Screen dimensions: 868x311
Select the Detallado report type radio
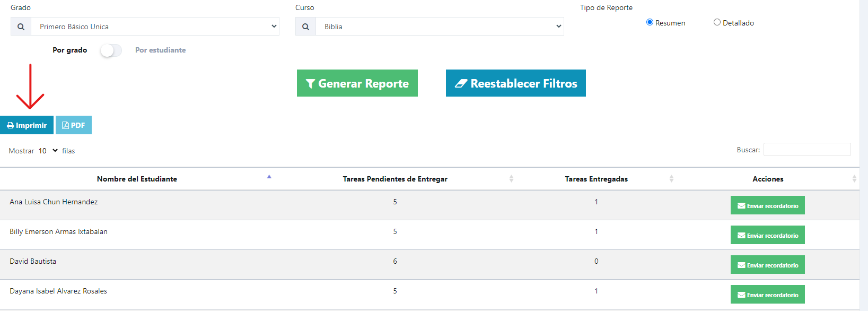pyautogui.click(x=717, y=22)
